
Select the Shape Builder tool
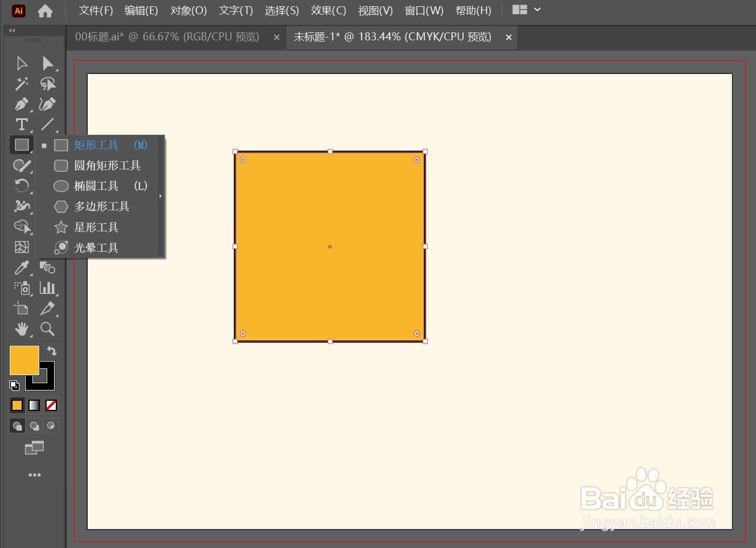22,227
